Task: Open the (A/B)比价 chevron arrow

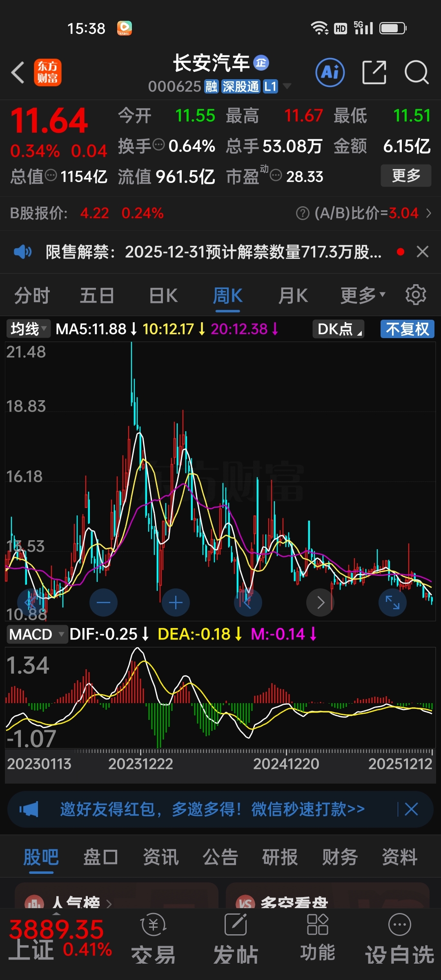Action: [x=428, y=213]
